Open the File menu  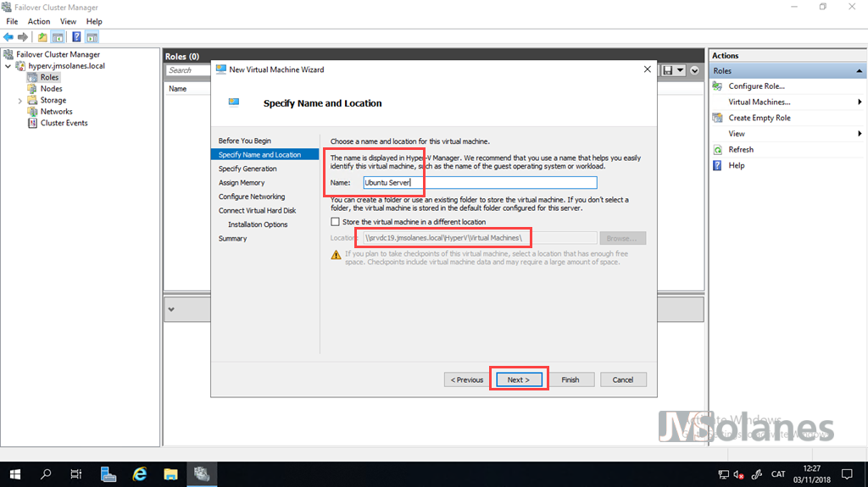(x=12, y=21)
